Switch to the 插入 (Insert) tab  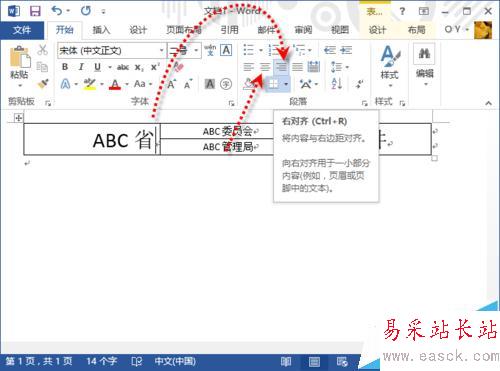(101, 30)
